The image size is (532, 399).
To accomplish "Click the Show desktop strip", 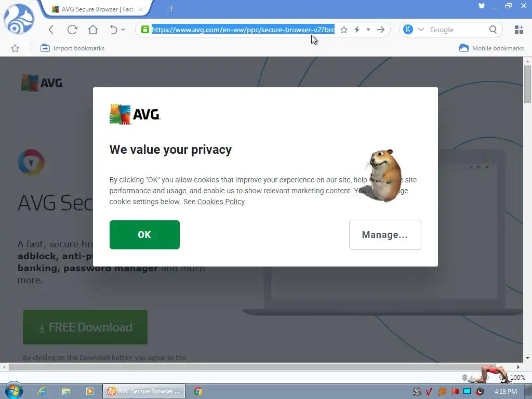I will (x=529, y=391).
